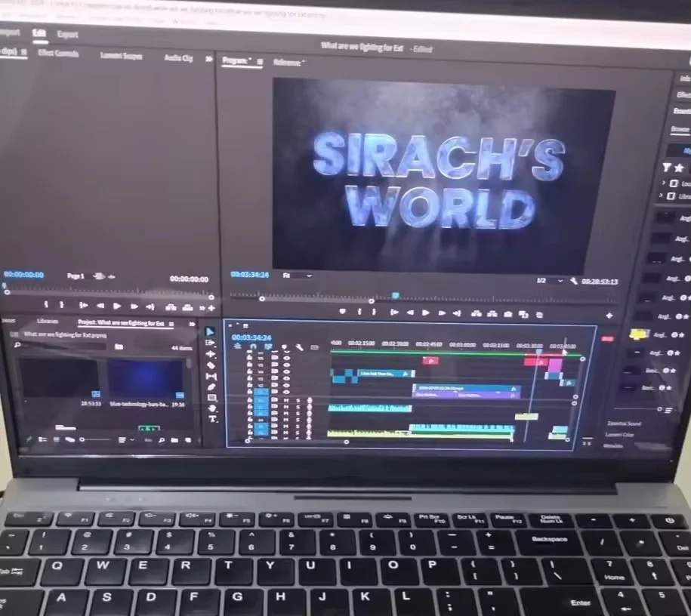This screenshot has width=691, height=616.
Task: Mark In point in Program monitor
Action: [359, 312]
